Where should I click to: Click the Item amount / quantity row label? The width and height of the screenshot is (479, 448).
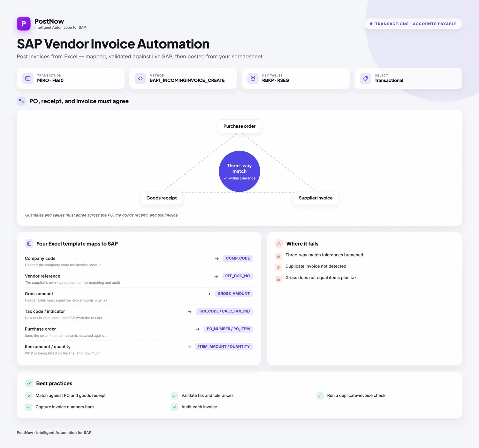[x=48, y=347]
